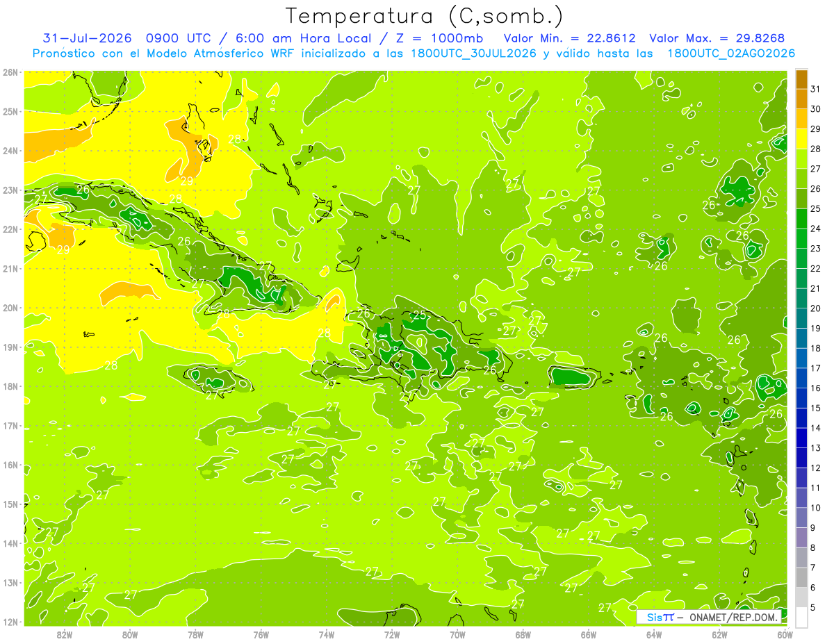Click latitude axis label "19N"
The height and width of the screenshot is (644, 834).
click(x=10, y=347)
